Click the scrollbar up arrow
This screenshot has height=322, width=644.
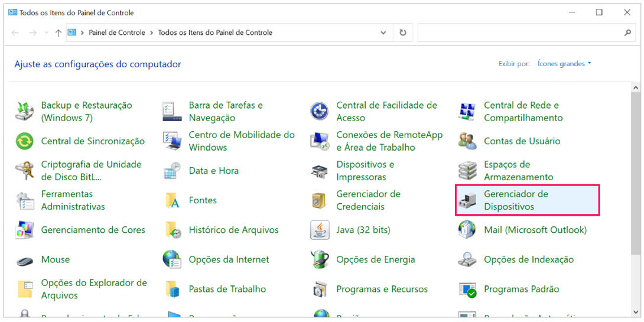point(635,88)
